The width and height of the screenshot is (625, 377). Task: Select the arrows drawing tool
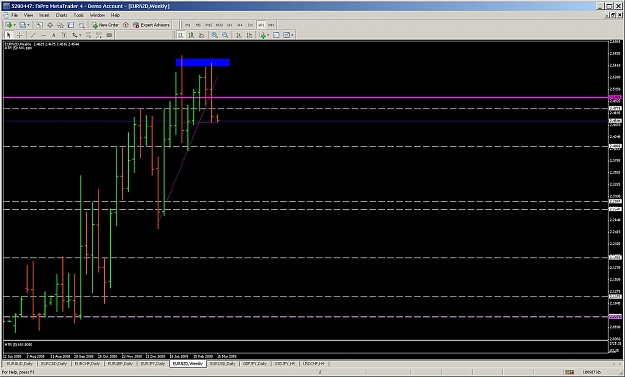pos(75,35)
